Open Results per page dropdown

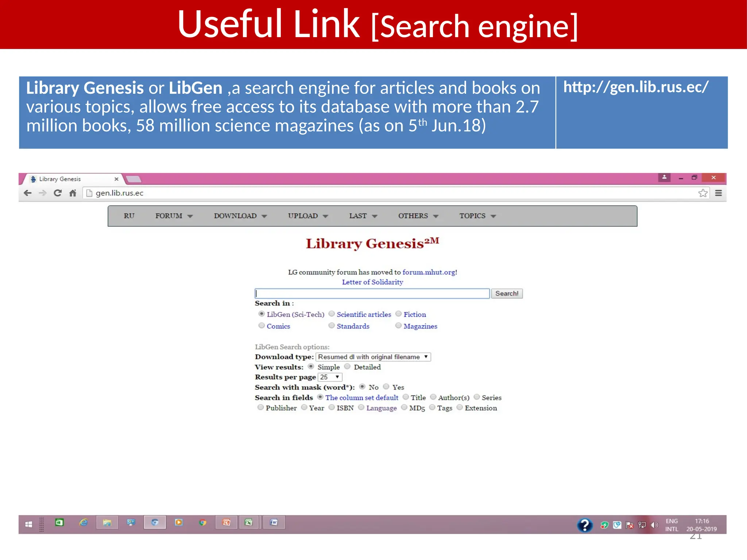pyautogui.click(x=330, y=377)
